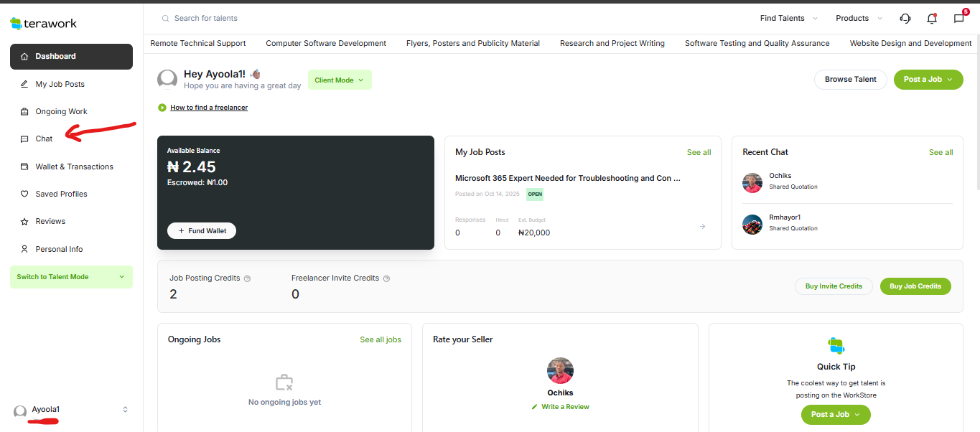The image size is (980, 432).
Task: Click the arrow icon on the job post
Action: point(702,227)
